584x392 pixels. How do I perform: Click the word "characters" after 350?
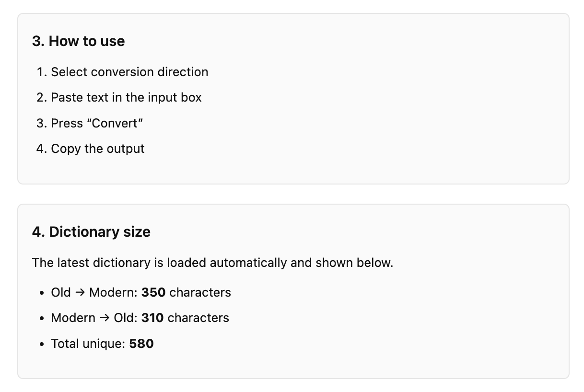point(200,292)
